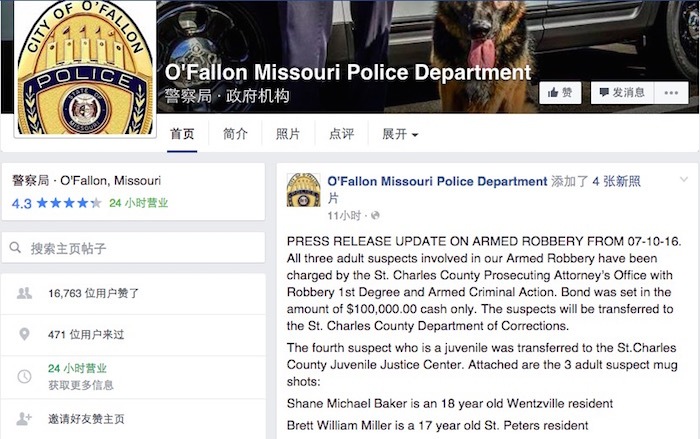Image resolution: width=700 pixels, height=439 pixels.
Task: Switch to the 简介 about tab
Action: pyautogui.click(x=235, y=134)
